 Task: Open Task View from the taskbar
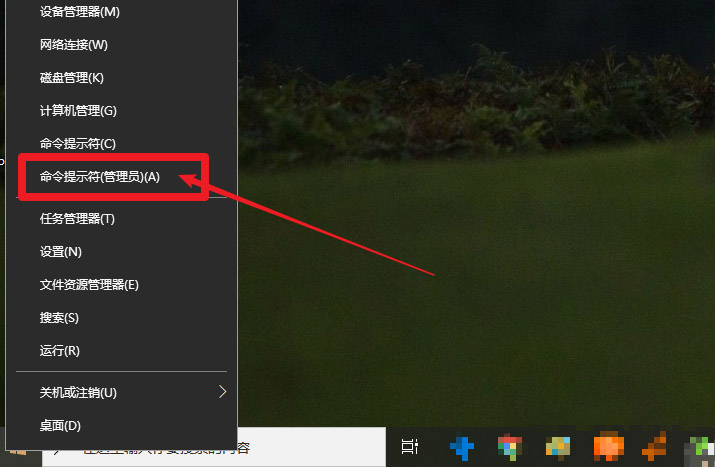click(409, 447)
